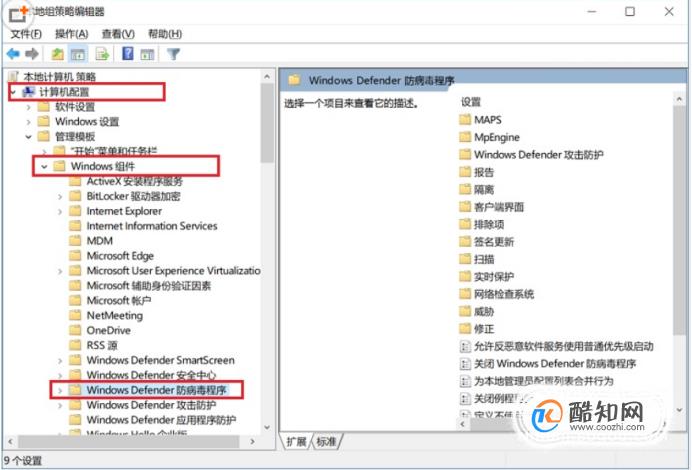This screenshot has width=692, height=470.
Task: Switch to the 扩展 tab
Action: pos(296,441)
